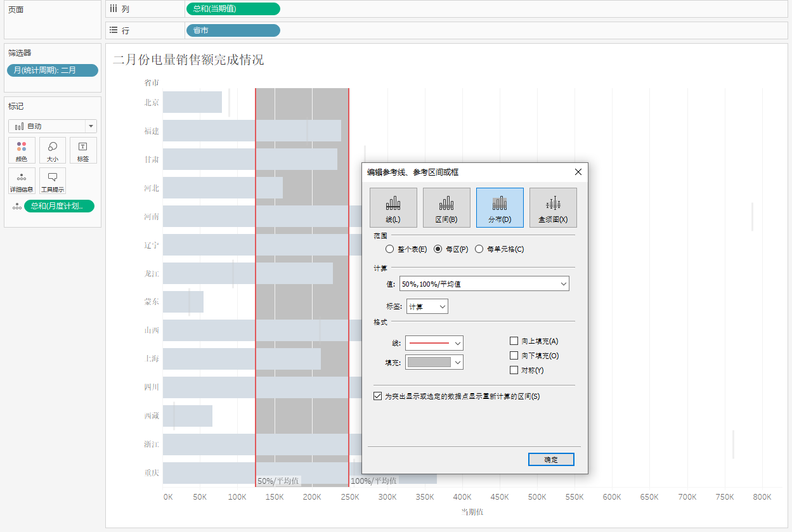Close the reference line dialog
The width and height of the screenshot is (792, 532).
coord(578,172)
